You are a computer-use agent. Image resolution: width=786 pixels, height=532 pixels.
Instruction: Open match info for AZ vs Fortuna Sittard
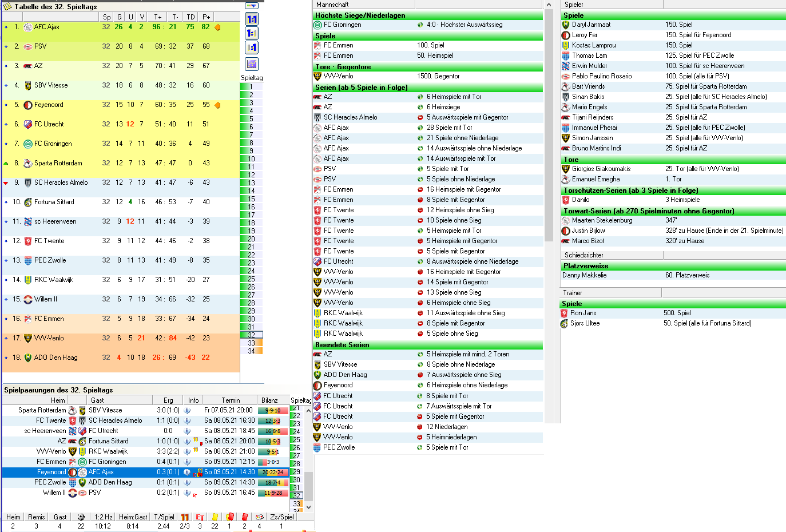click(187, 441)
